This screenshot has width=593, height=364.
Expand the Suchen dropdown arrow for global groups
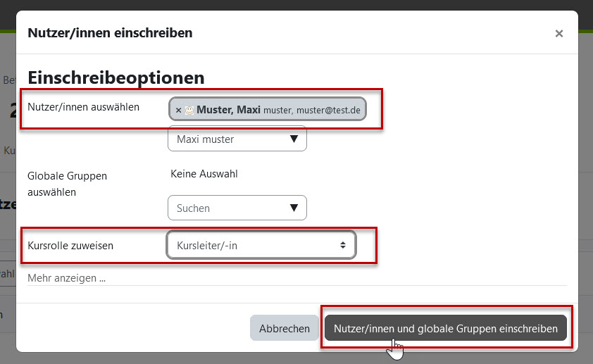(294, 208)
